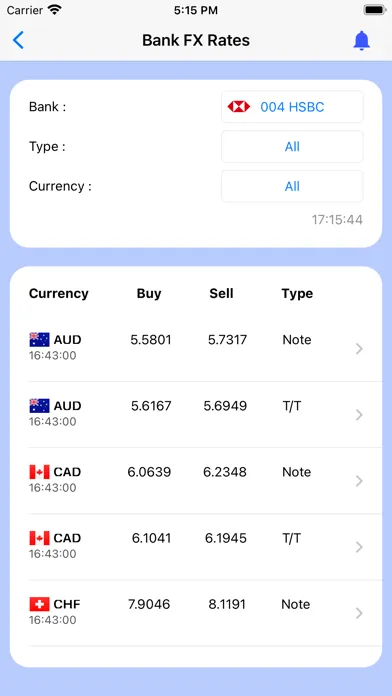
Task: Expand AUD Note row using its chevron
Action: (360, 349)
